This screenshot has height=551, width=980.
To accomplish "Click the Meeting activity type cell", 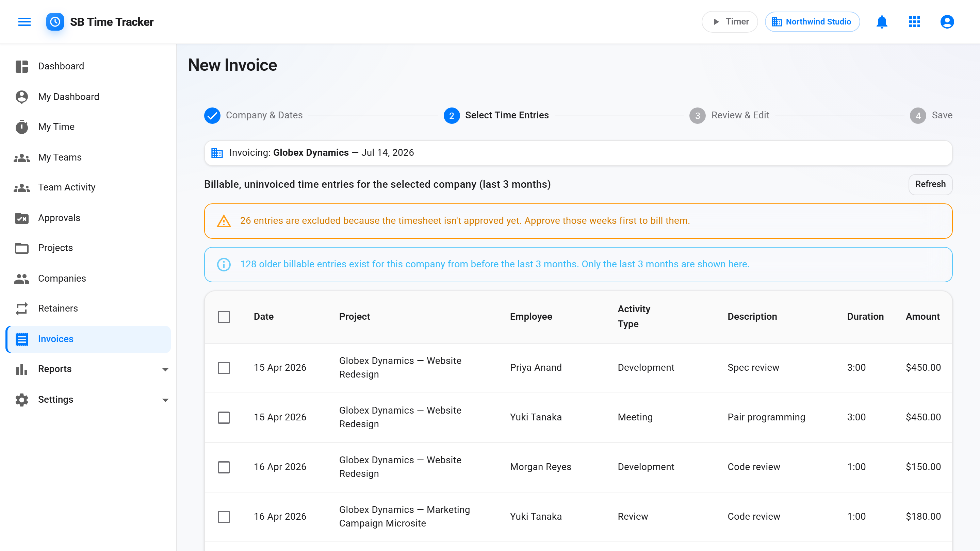I will pos(635,418).
